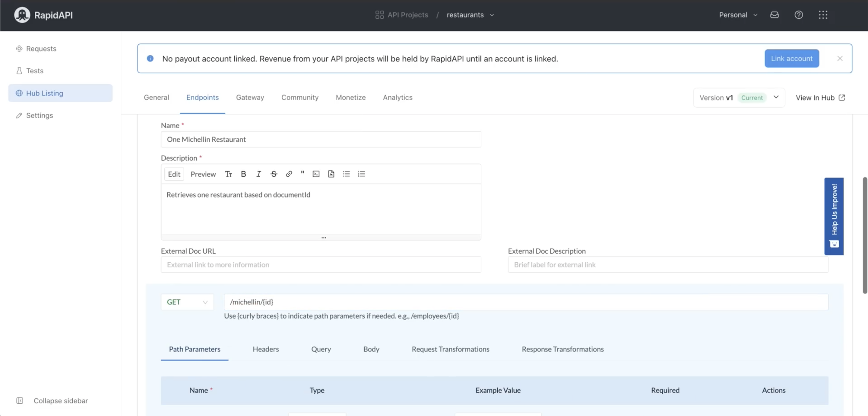The height and width of the screenshot is (416, 868).
Task: Click the description resize handle dots
Action: (324, 238)
